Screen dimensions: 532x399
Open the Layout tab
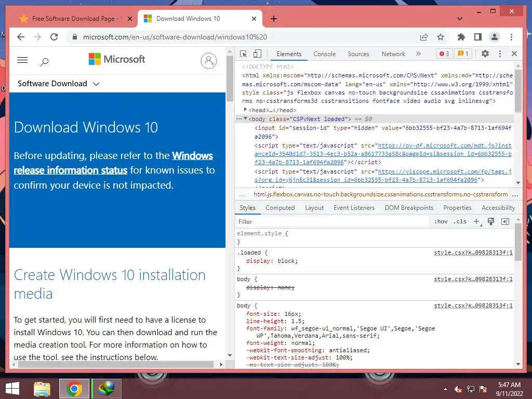tap(314, 208)
